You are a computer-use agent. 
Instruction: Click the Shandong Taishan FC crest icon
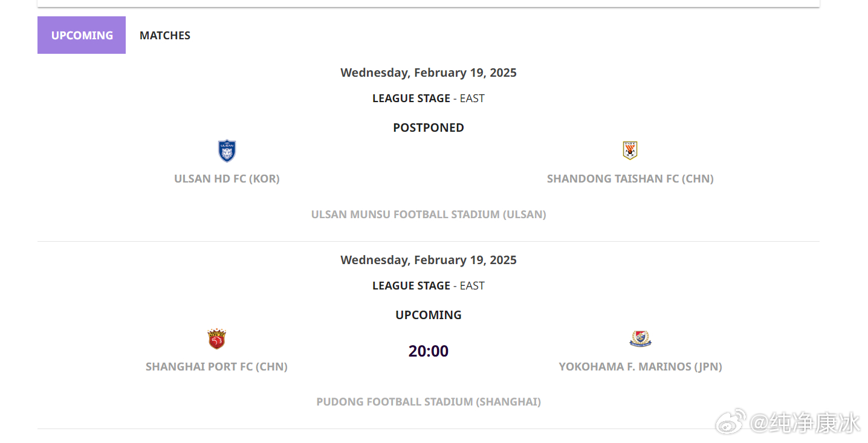(630, 150)
